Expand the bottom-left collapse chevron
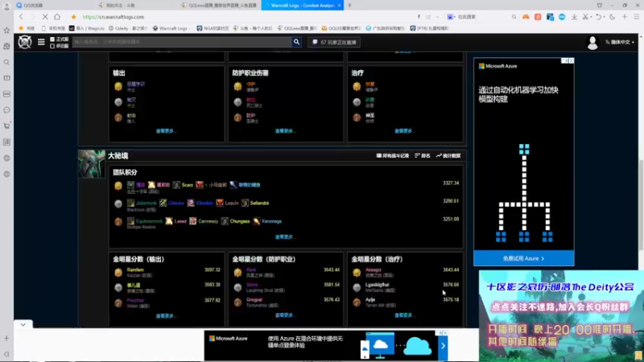The height and width of the screenshot is (362, 644). click(23, 324)
